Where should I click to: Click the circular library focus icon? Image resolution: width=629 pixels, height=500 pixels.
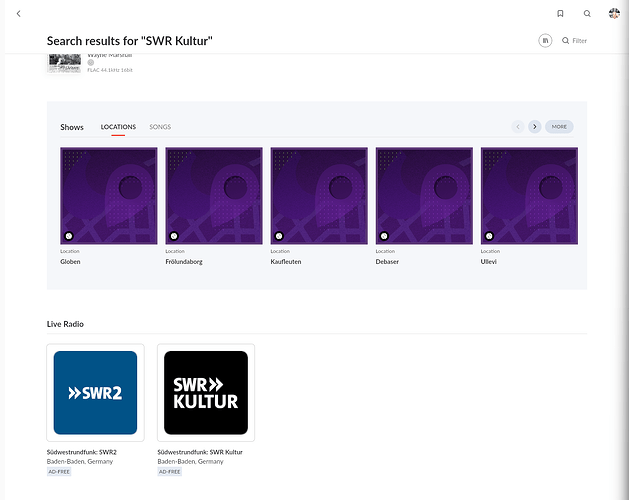[x=545, y=41]
